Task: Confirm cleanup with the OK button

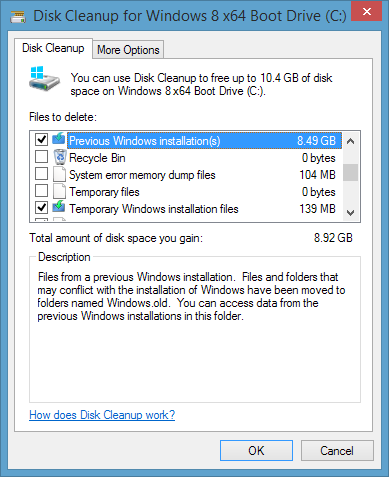Action: tap(256, 451)
